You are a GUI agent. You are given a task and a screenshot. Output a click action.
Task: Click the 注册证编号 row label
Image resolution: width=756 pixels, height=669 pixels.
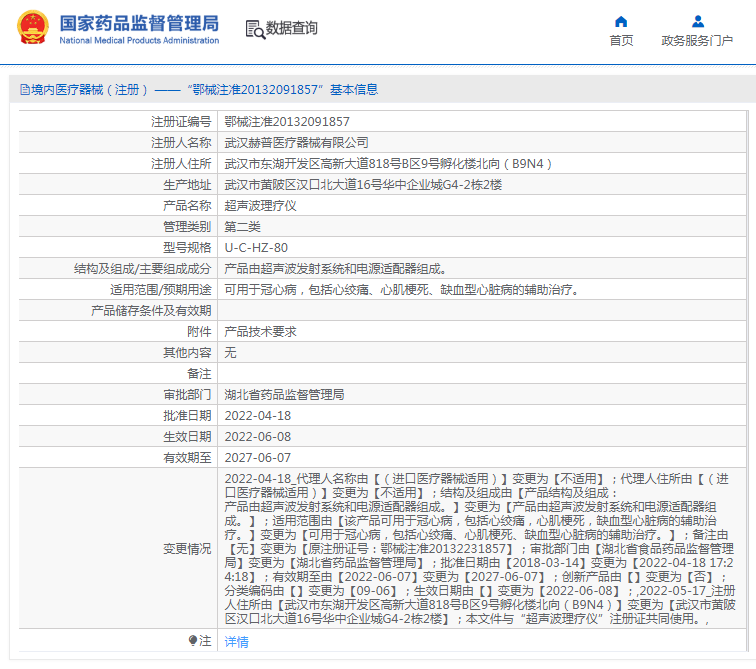click(x=181, y=122)
